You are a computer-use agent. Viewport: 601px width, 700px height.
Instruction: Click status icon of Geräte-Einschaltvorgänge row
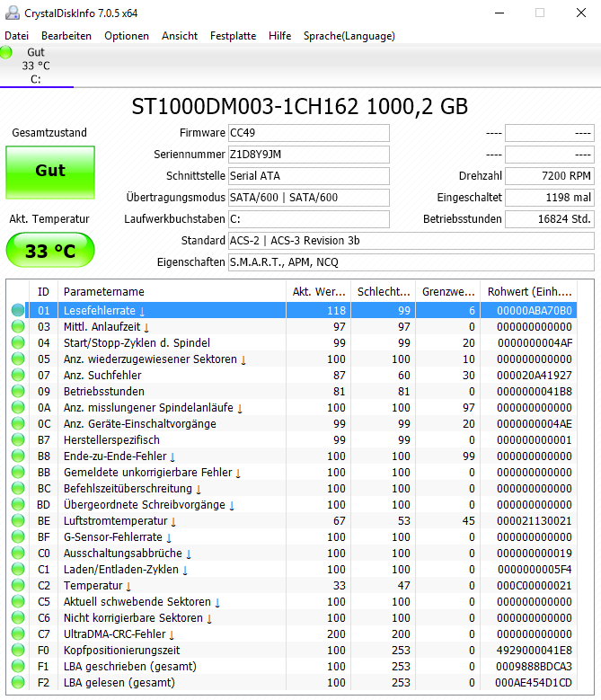tap(18, 423)
